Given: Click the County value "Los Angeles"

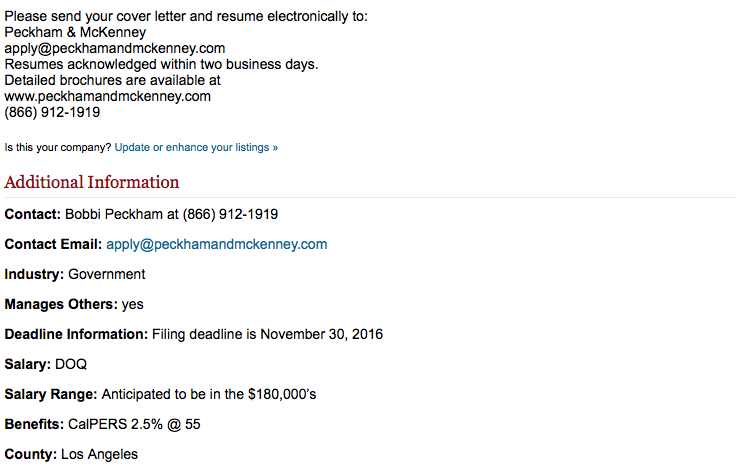Looking at the screenshot, I should [99, 454].
